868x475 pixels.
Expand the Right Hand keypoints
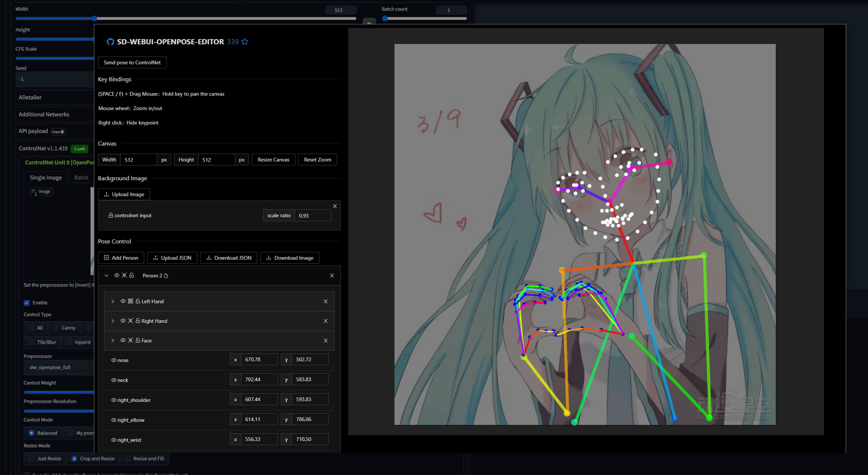pyautogui.click(x=113, y=321)
